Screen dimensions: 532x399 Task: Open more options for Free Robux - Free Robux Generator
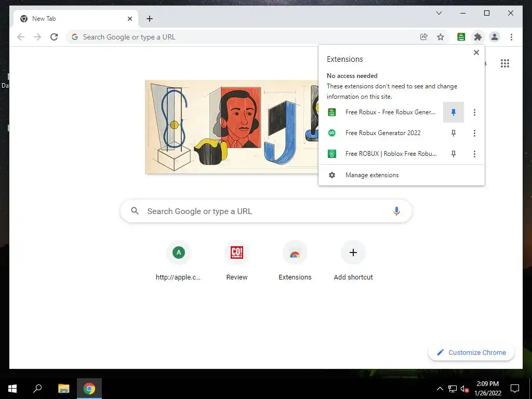coord(474,112)
